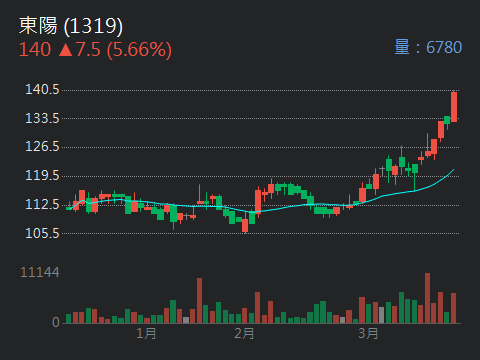Click the 2月 date axis label

click(x=244, y=333)
